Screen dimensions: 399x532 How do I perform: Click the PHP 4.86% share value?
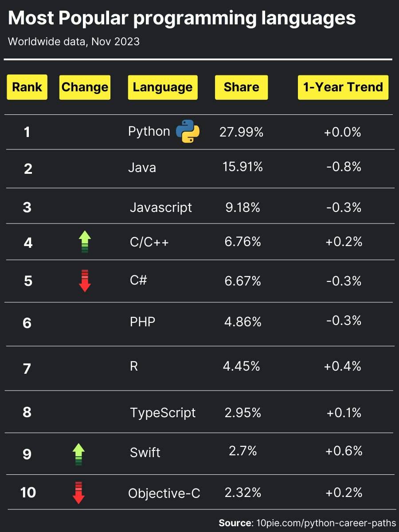[x=243, y=321]
